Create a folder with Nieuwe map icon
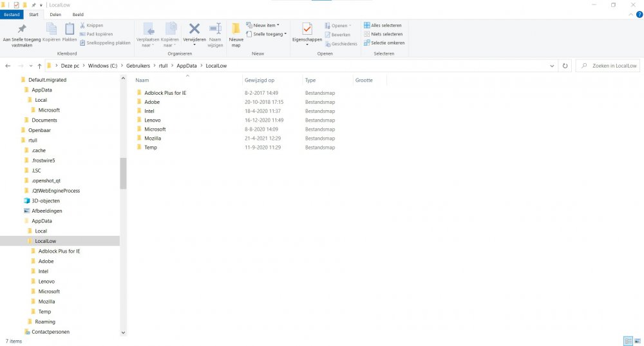 [236, 32]
